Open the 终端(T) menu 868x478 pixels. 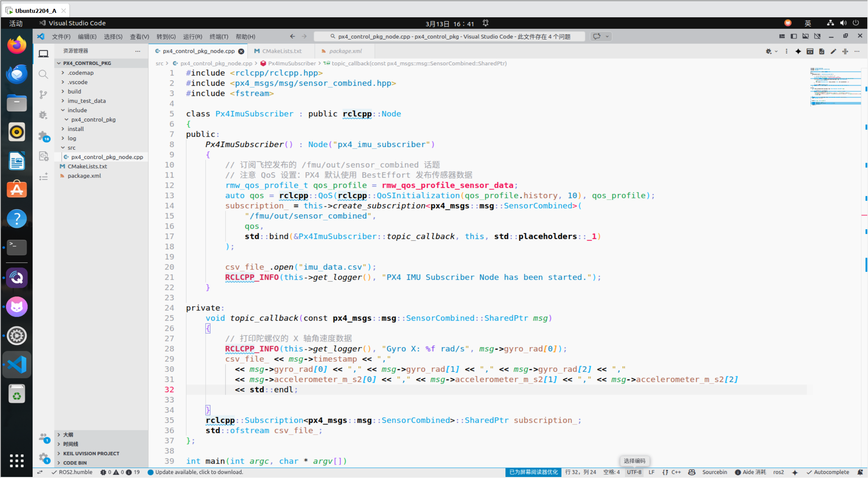(219, 36)
